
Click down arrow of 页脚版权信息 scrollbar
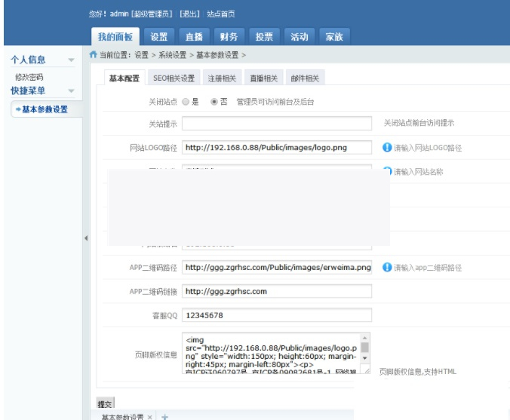click(365, 357)
